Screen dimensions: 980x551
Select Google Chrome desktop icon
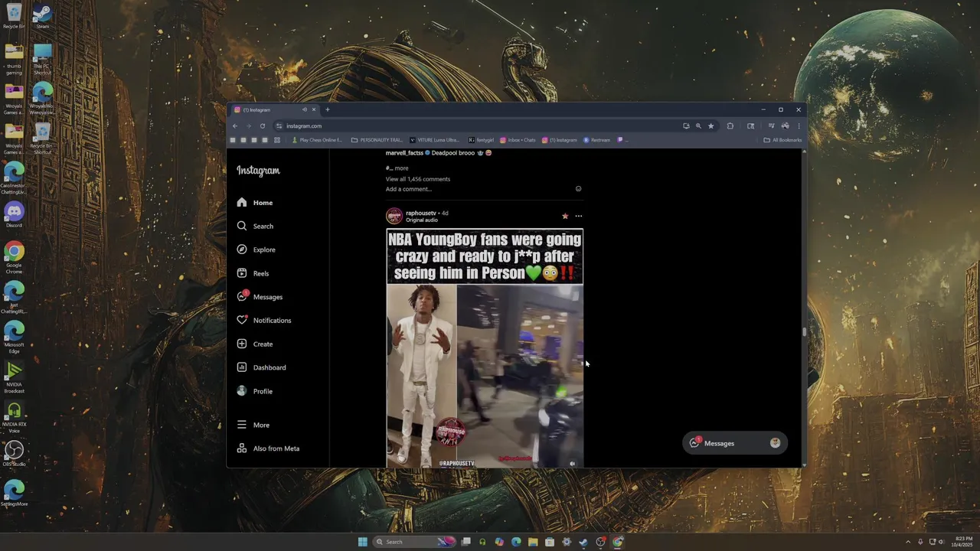coord(14,258)
